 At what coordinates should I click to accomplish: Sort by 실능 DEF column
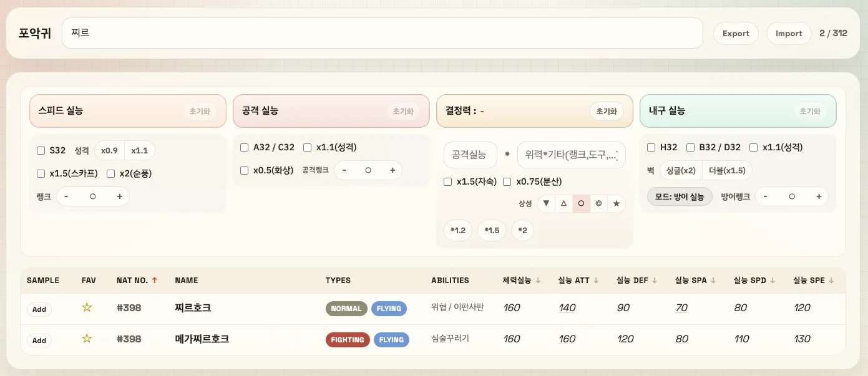(636, 281)
